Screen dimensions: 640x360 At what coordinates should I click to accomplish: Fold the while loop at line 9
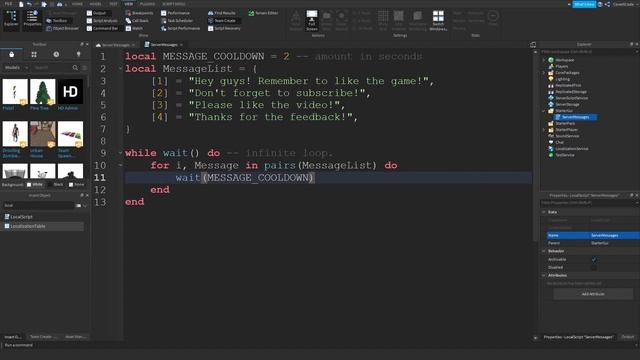[120, 153]
